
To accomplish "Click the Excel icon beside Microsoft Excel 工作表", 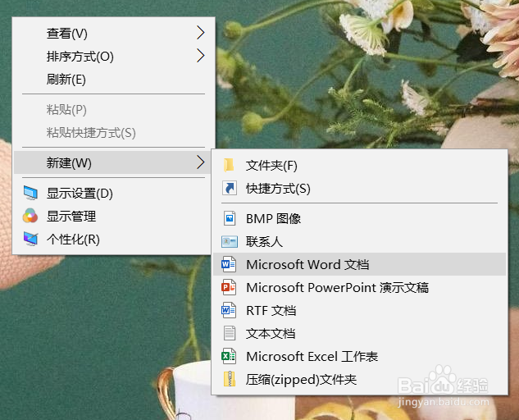I will (x=229, y=356).
